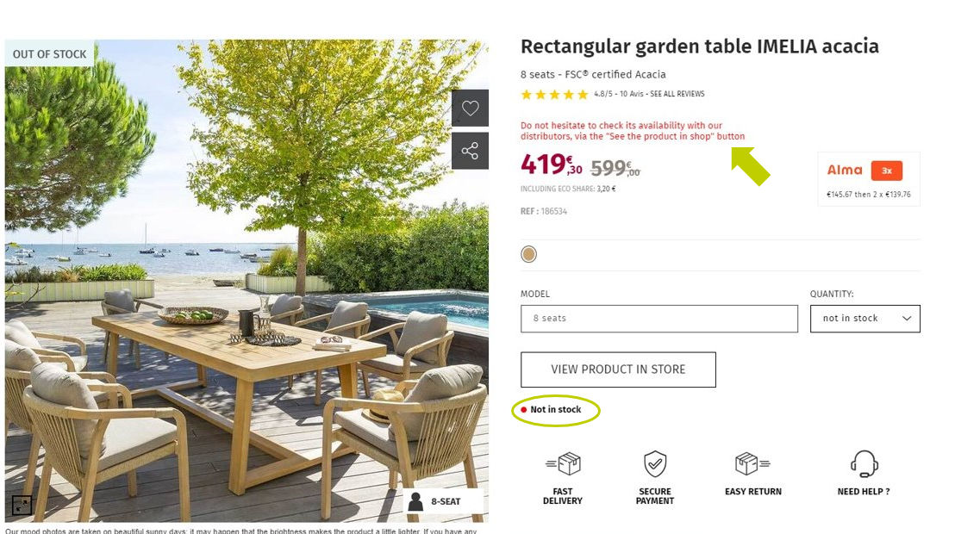Open See All Reviews link
The image size is (980, 534).
[677, 94]
